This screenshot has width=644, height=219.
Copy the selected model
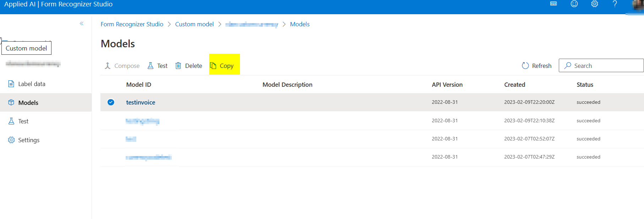(222, 66)
